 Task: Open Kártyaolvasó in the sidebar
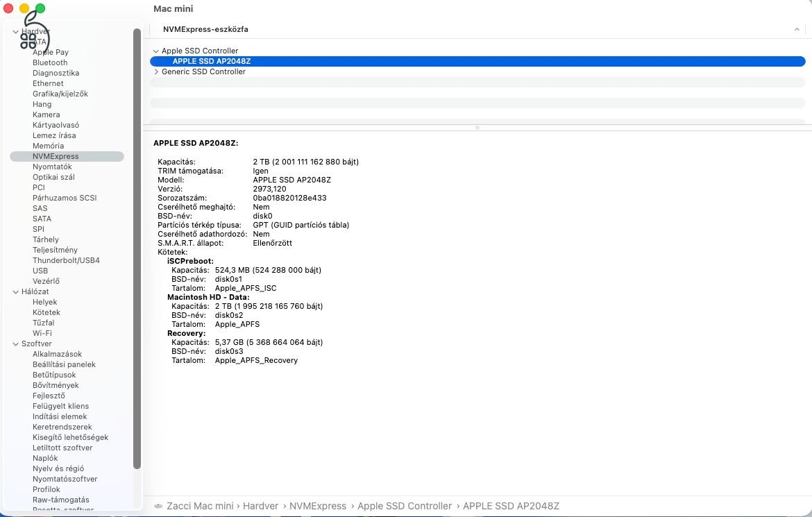56,125
